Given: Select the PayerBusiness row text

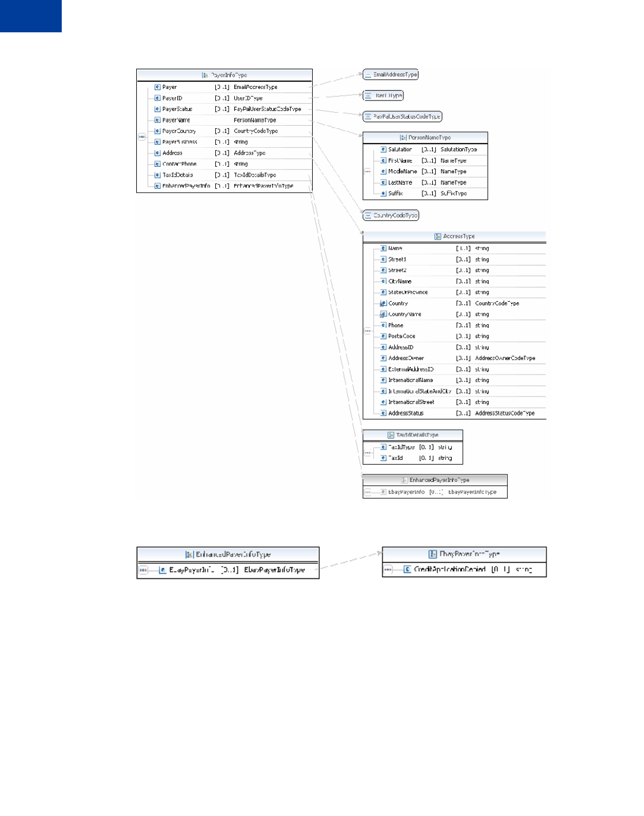Looking at the screenshot, I should point(180,142).
